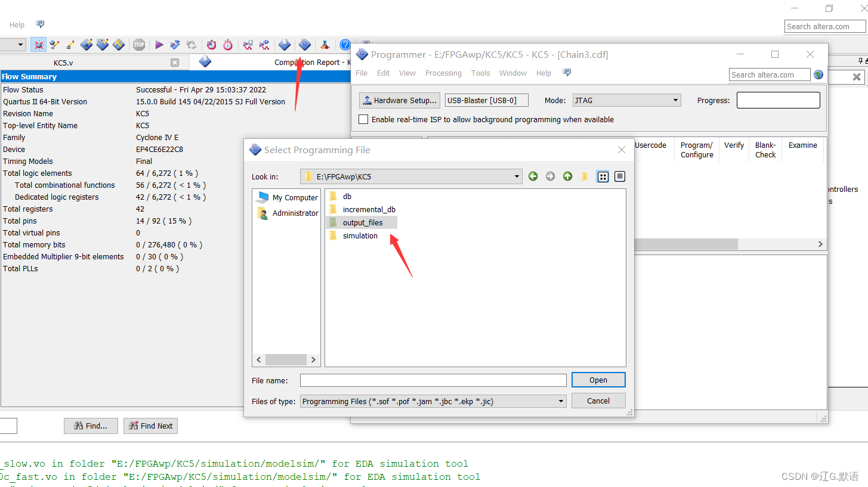868x487 pixels.
Task: Go to parent directory green up arrow
Action: pyautogui.click(x=567, y=176)
